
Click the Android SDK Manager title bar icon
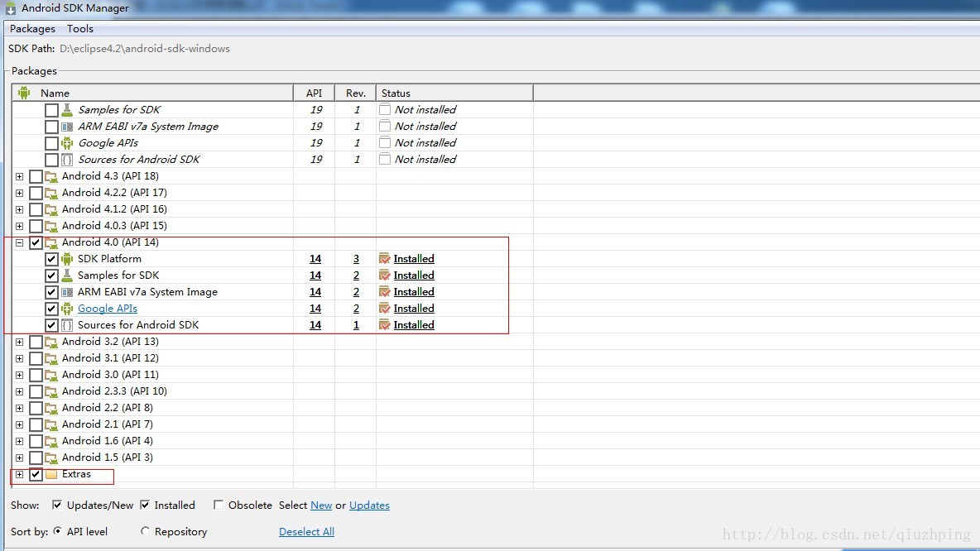click(x=11, y=8)
